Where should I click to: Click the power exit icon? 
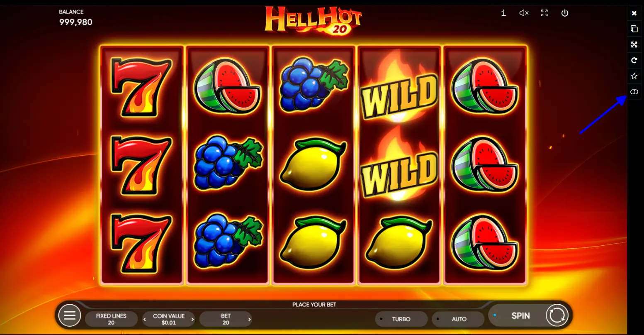pos(564,13)
